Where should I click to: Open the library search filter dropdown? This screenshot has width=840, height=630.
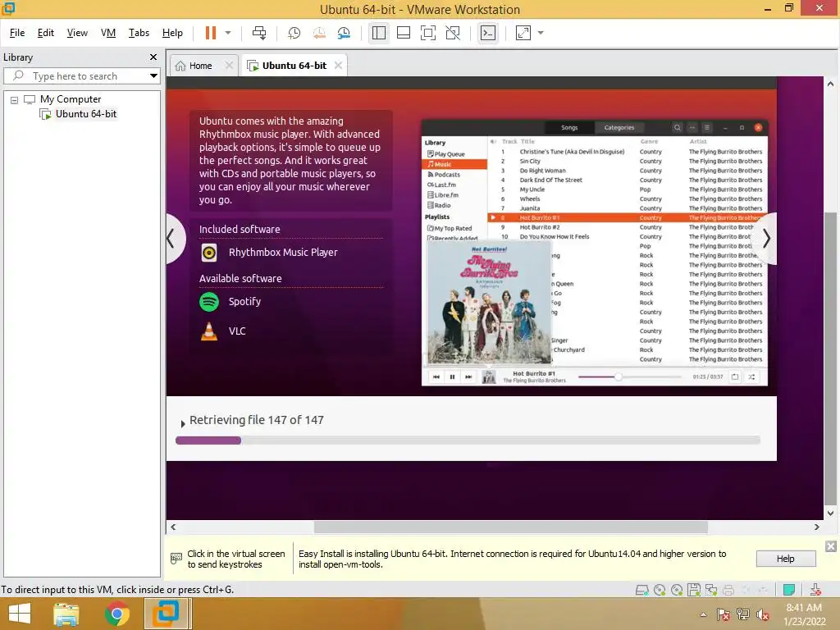[153, 76]
